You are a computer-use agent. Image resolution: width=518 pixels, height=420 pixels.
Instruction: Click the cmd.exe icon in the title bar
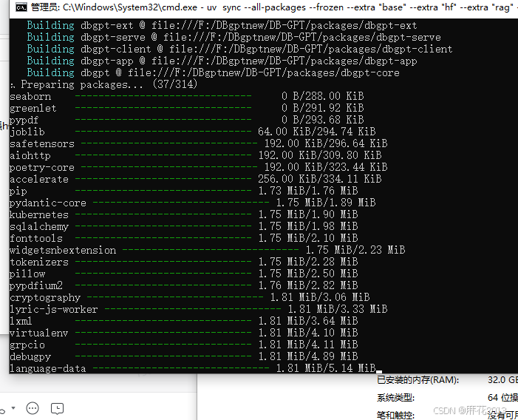click(21, 7)
